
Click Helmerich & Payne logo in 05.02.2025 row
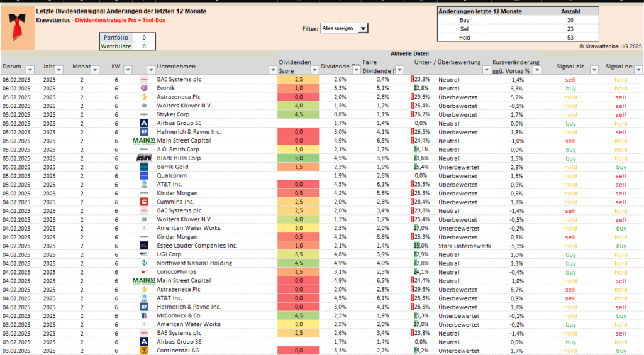pyautogui.click(x=144, y=132)
